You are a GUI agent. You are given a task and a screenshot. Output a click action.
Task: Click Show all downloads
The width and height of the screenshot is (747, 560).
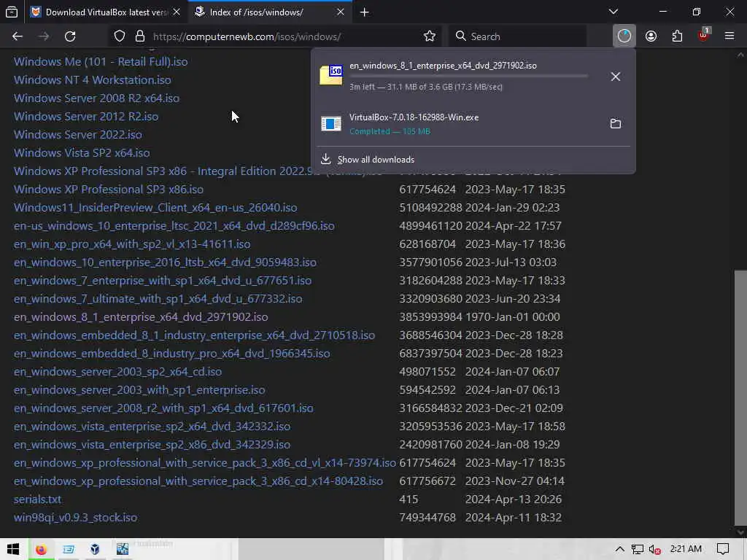tap(376, 160)
